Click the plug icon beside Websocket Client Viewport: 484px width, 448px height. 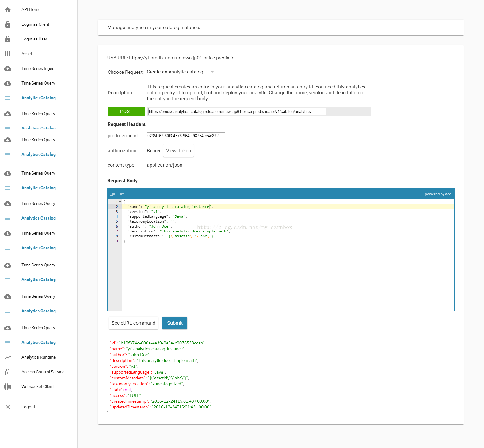8,387
